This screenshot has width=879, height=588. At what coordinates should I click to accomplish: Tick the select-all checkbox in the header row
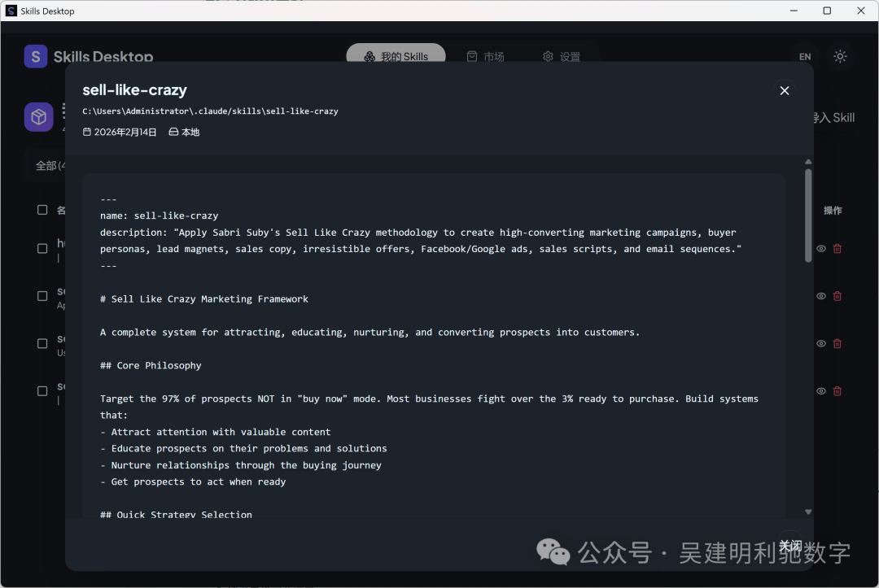pos(42,210)
